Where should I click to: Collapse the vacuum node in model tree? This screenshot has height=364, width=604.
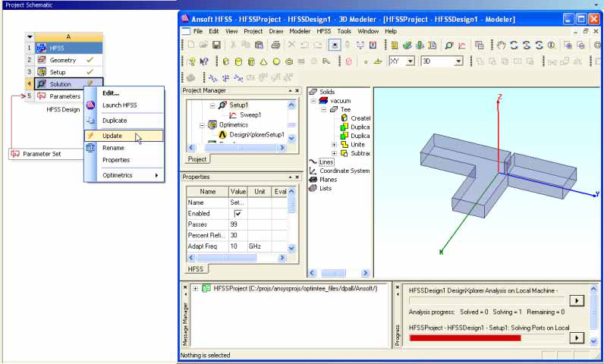(312, 100)
